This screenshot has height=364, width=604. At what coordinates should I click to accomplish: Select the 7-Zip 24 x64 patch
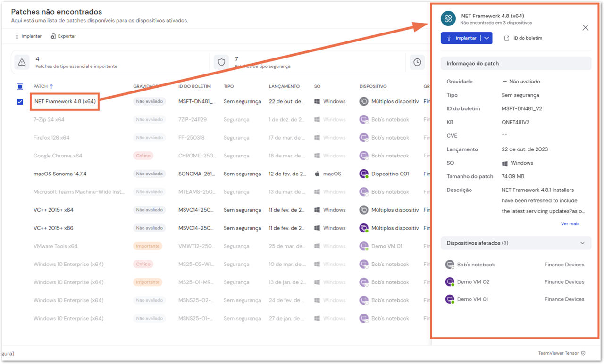click(x=49, y=119)
